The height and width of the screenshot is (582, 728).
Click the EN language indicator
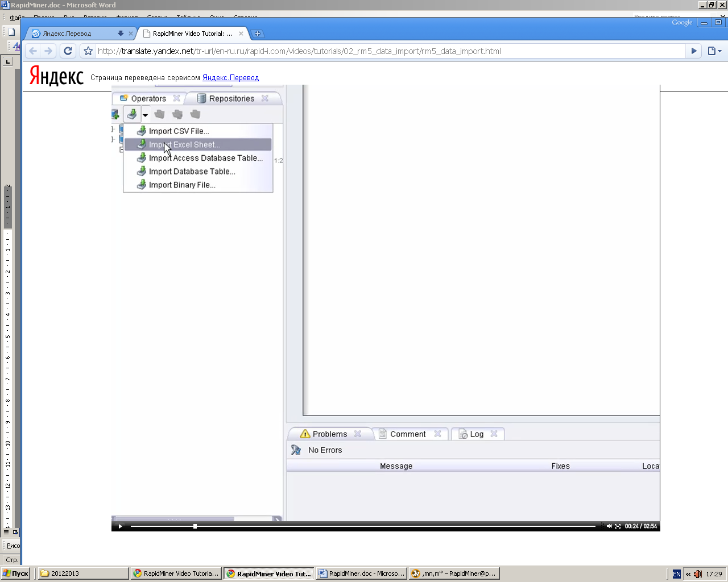[x=677, y=574]
